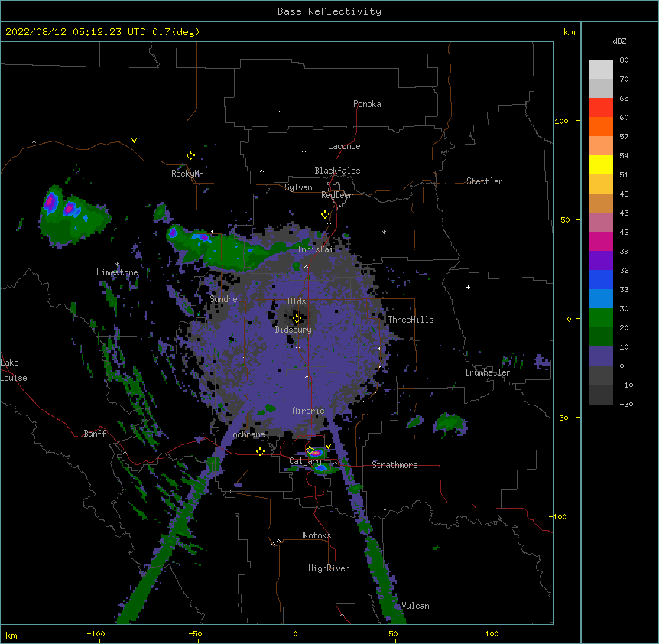Image resolution: width=659 pixels, height=644 pixels.
Task: Click the 80 value atop the dBZ scale
Action: point(624,60)
